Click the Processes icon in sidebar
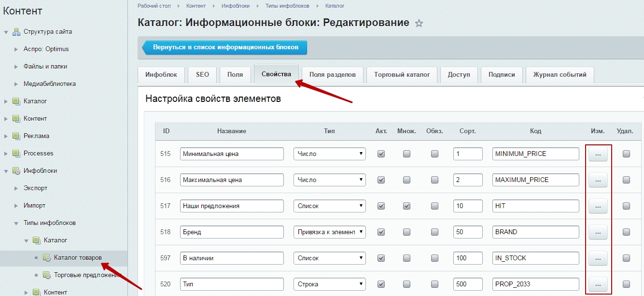The width and height of the screenshot is (644, 296). click(16, 154)
